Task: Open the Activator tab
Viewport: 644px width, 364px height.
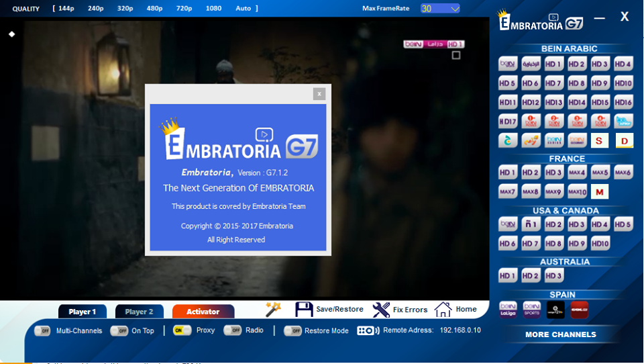Action: point(203,312)
